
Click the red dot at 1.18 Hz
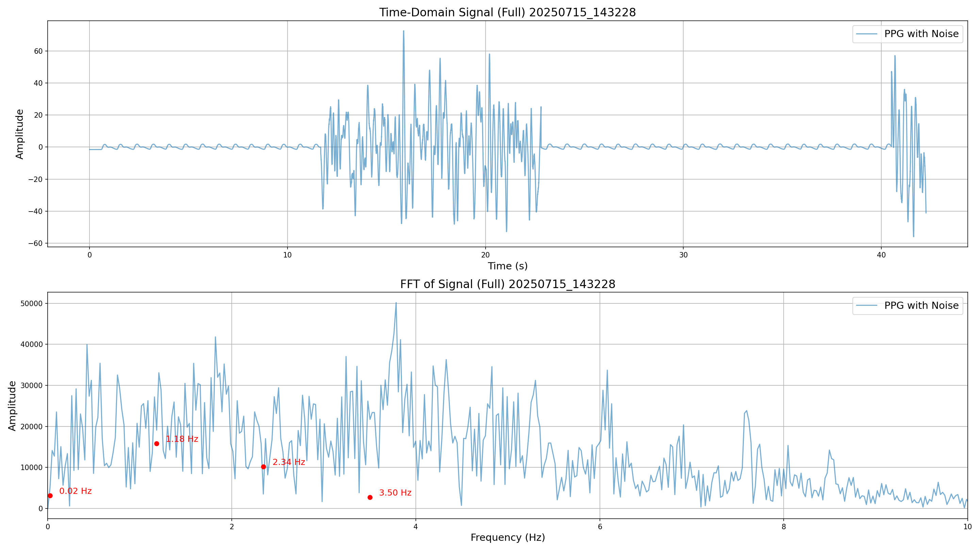click(157, 444)
